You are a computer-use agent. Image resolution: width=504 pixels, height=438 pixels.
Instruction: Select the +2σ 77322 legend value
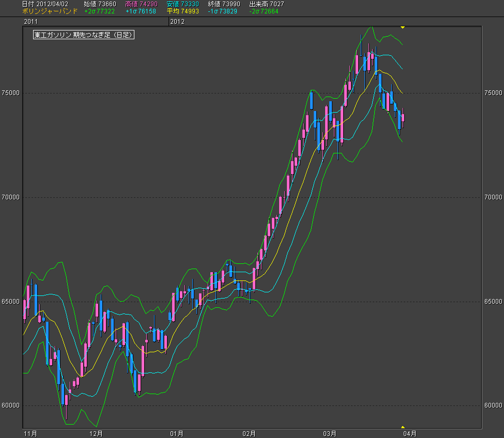99,11
